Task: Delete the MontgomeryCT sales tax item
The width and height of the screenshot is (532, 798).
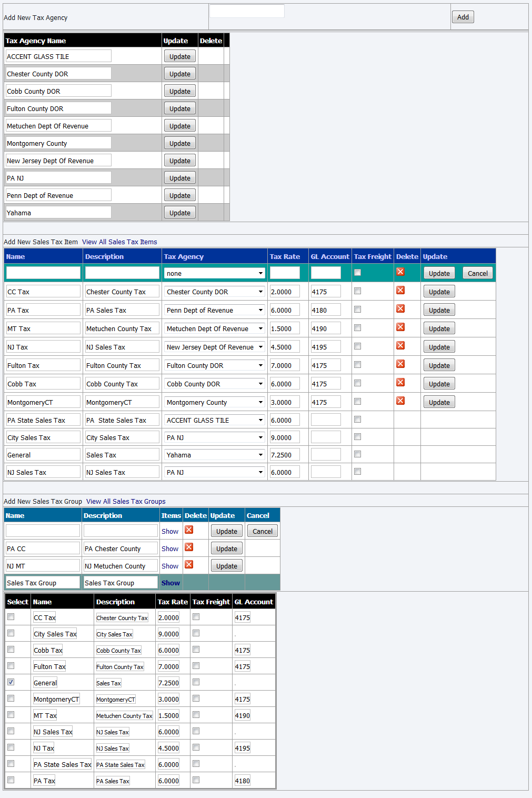Action: pos(400,401)
